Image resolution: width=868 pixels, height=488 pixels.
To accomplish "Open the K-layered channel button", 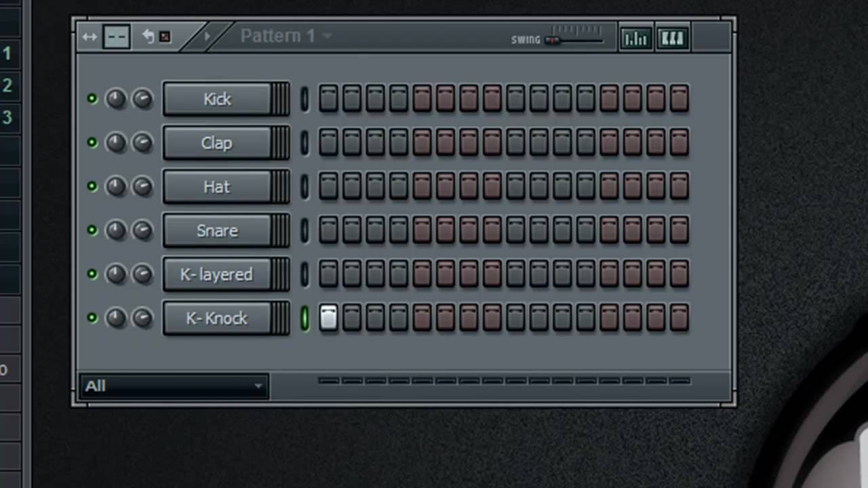I will point(226,274).
